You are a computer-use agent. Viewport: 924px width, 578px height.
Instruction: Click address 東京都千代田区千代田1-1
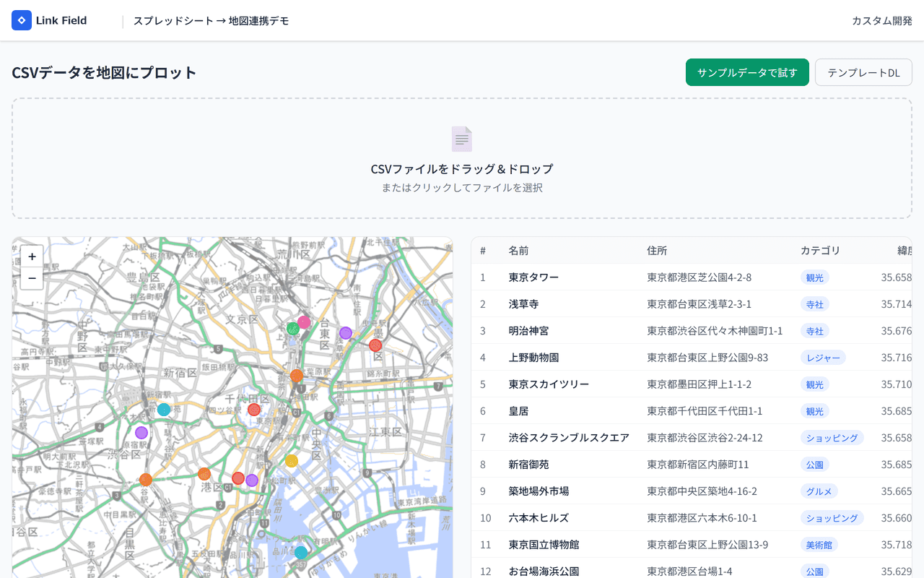[x=705, y=411]
